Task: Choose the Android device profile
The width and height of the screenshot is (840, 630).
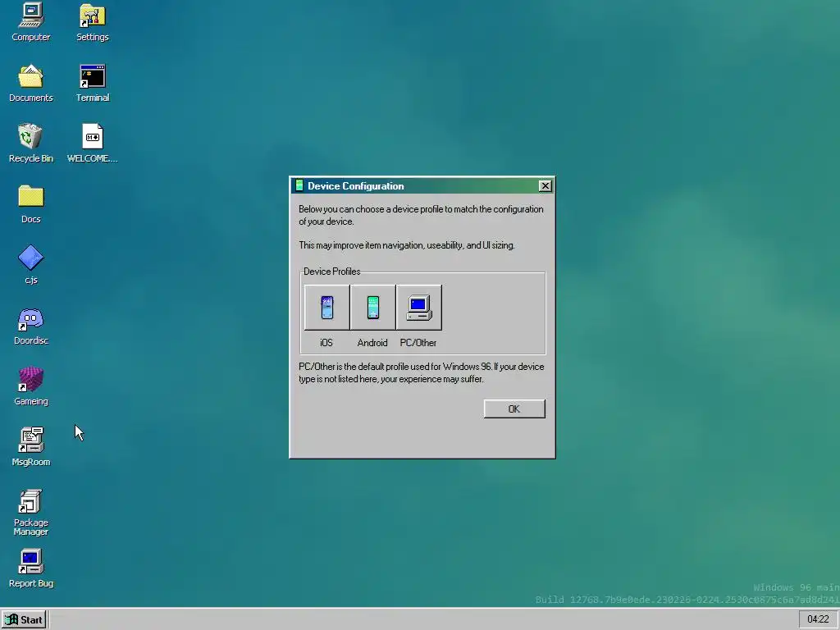Action: click(373, 308)
